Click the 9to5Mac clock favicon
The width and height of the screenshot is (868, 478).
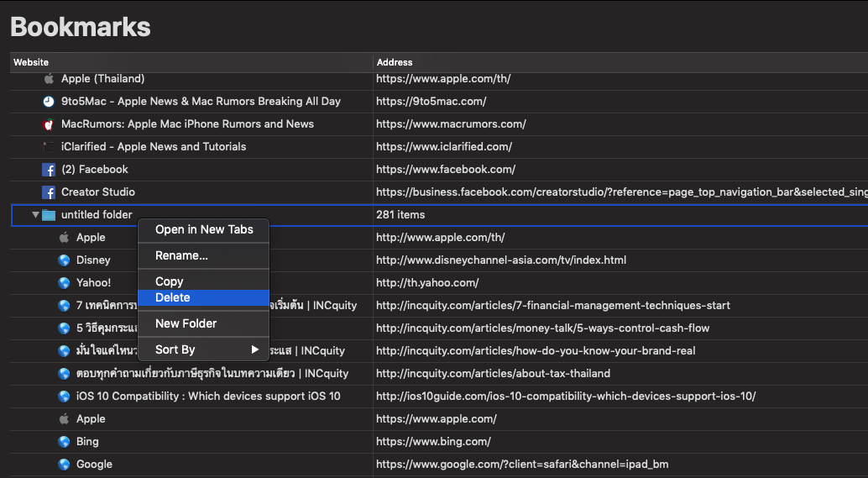(49, 102)
